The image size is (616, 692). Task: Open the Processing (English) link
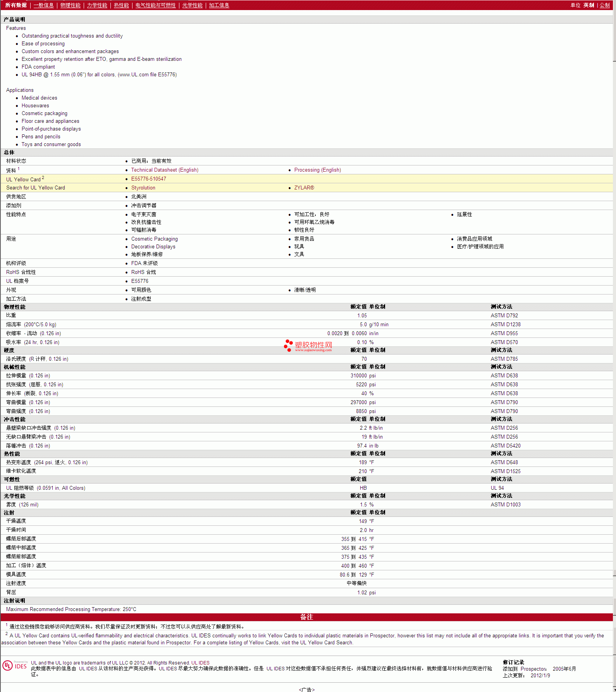click(318, 170)
